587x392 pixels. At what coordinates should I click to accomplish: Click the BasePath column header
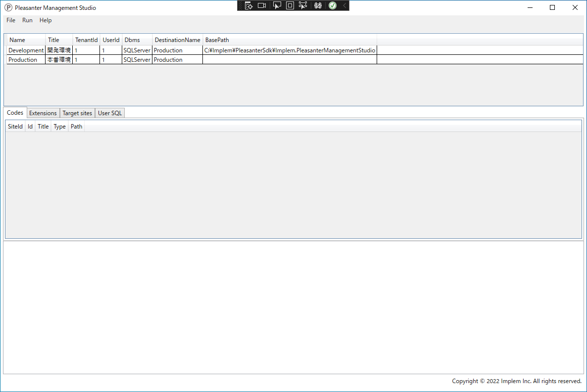tap(290, 40)
